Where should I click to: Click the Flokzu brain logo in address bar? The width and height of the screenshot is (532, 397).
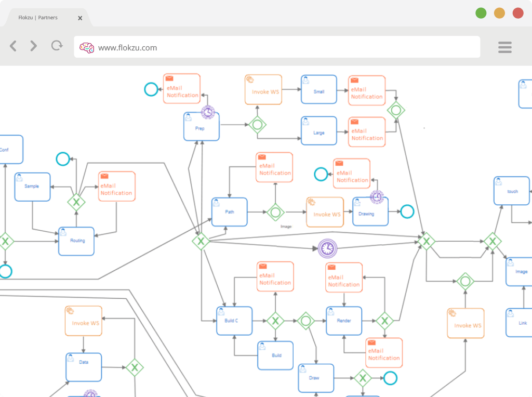[x=87, y=48]
